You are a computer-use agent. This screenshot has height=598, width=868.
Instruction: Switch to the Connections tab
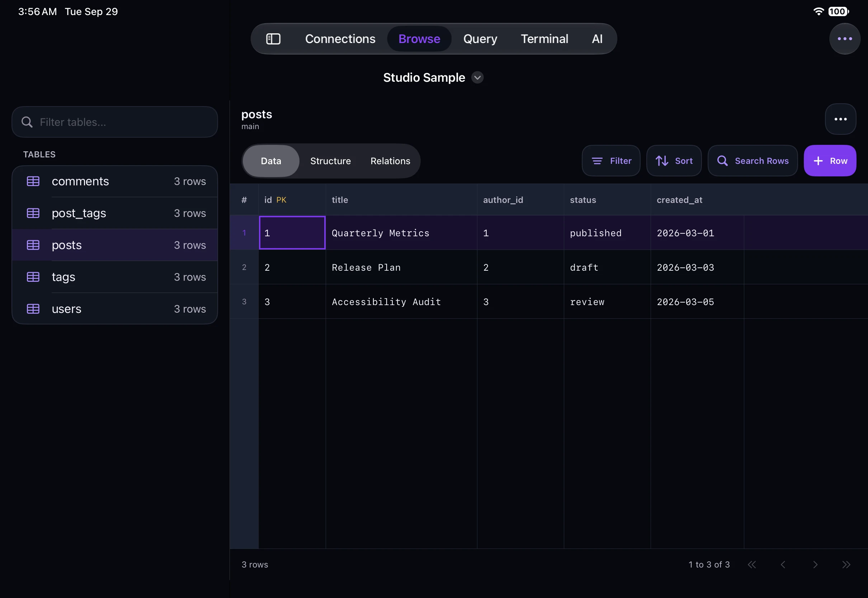click(x=340, y=39)
